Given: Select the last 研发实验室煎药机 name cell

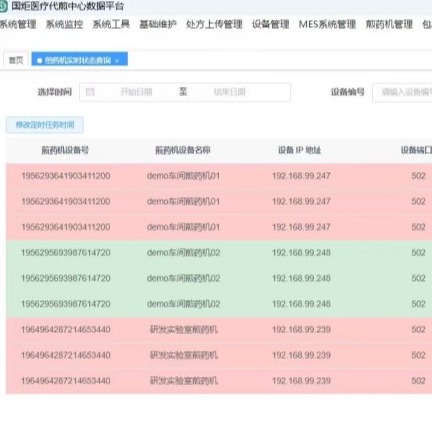Looking at the screenshot, I should pos(184,381).
